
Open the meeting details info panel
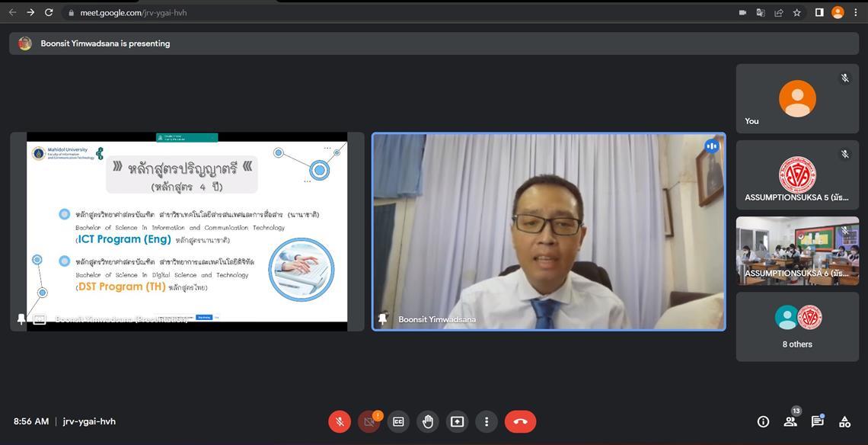tap(763, 421)
